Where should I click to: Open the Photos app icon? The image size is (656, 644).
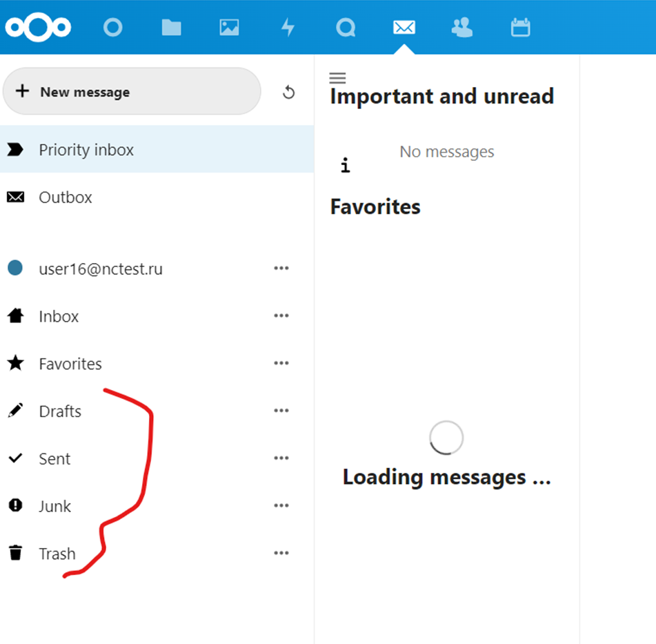coord(229,28)
